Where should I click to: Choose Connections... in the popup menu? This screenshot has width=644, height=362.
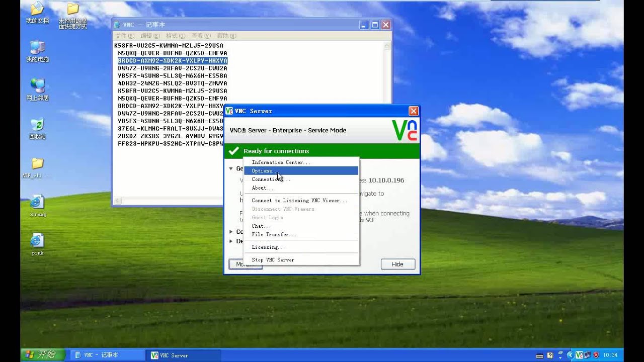301,179
